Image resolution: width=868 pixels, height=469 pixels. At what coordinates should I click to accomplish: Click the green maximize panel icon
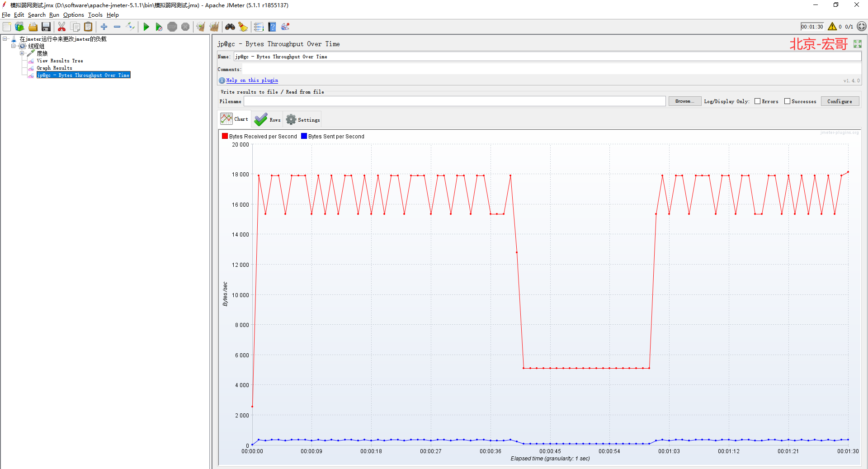pos(858,44)
